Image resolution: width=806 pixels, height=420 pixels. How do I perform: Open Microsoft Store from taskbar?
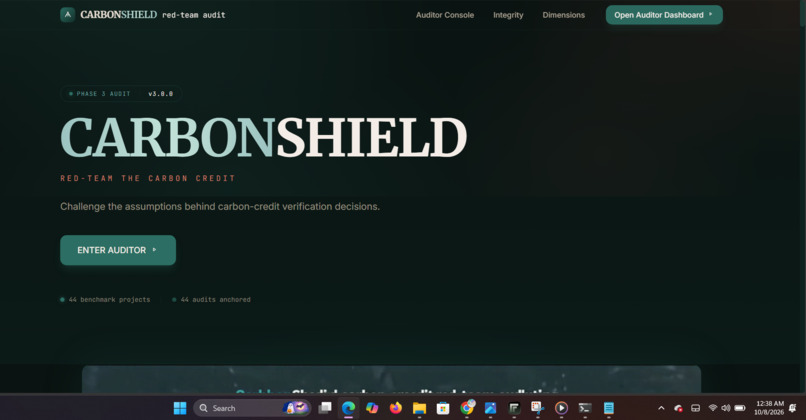tap(443, 408)
